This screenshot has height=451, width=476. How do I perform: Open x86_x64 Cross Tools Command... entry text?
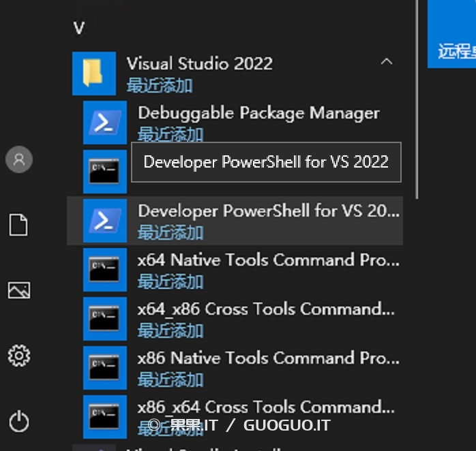266,407
